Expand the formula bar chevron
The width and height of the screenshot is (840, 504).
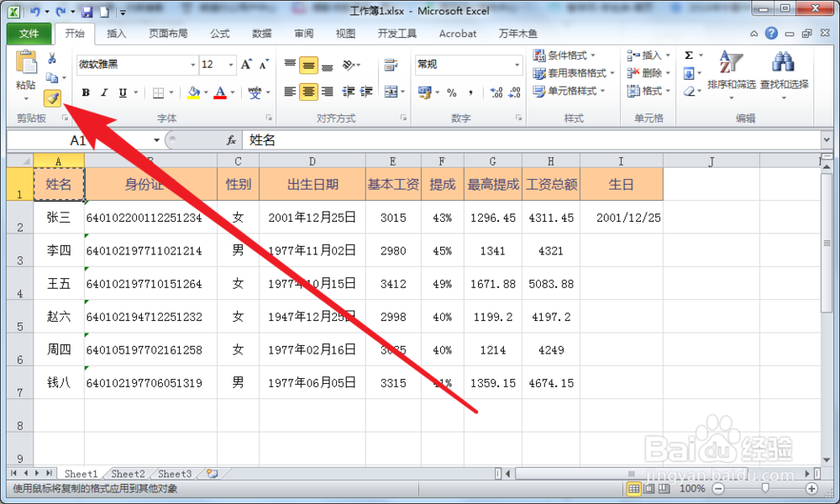(826, 140)
